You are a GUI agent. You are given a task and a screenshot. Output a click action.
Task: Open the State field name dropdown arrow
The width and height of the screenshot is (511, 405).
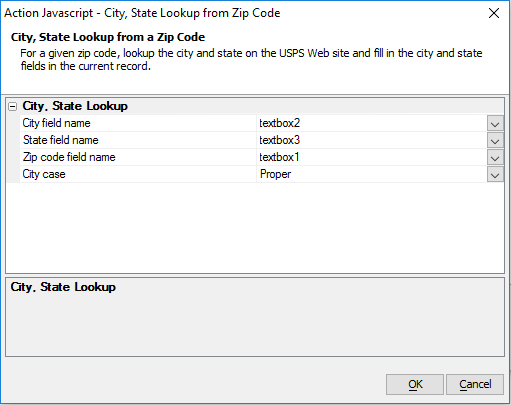click(495, 140)
